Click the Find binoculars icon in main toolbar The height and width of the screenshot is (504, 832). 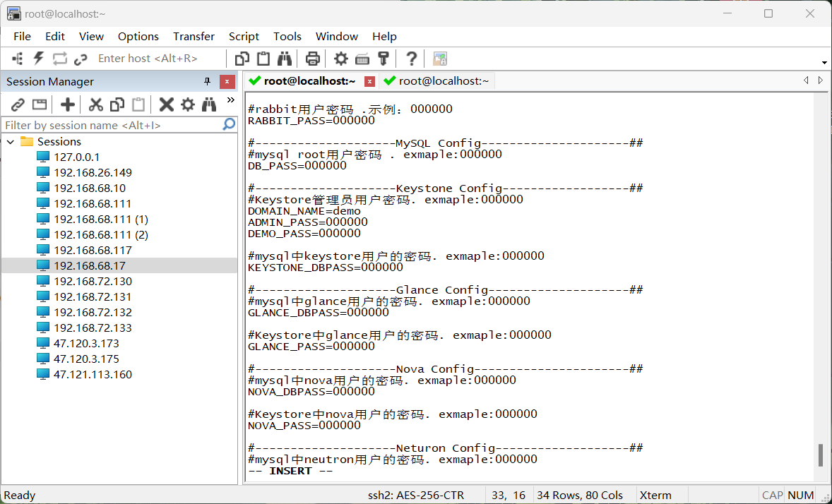(x=285, y=59)
